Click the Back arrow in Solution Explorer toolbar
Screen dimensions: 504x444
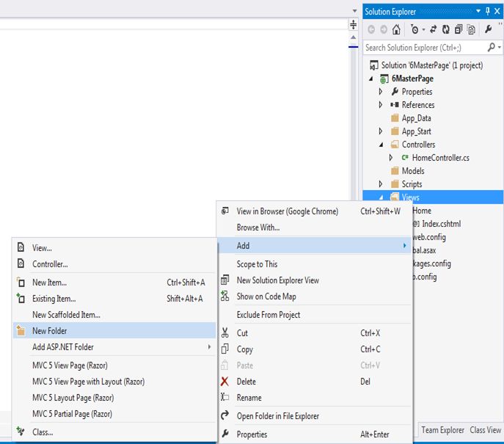(x=371, y=29)
